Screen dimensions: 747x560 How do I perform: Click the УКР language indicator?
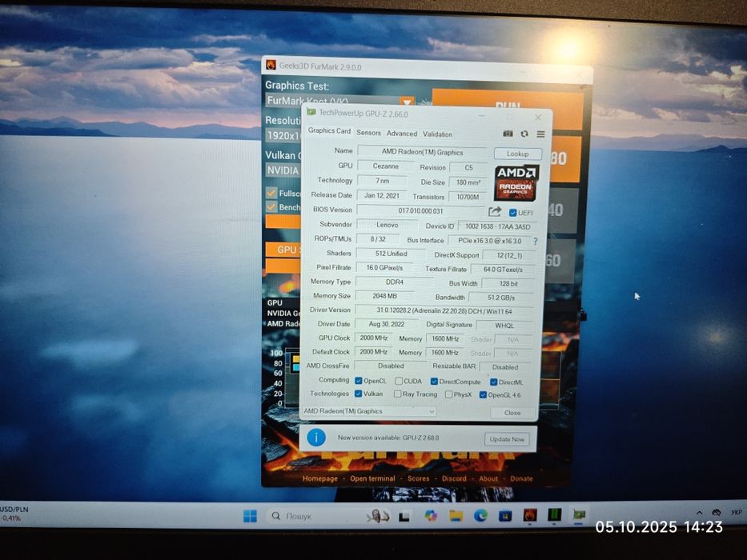click(x=736, y=512)
